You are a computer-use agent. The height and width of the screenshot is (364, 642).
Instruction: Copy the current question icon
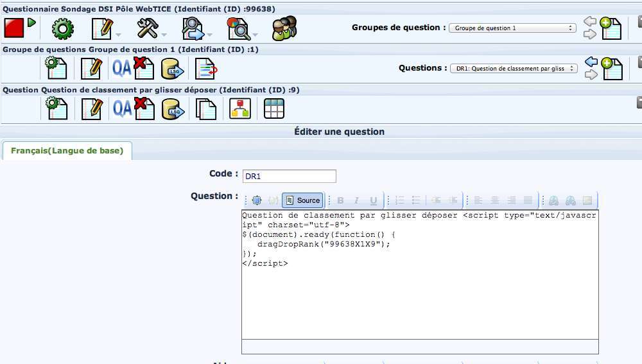click(x=206, y=109)
